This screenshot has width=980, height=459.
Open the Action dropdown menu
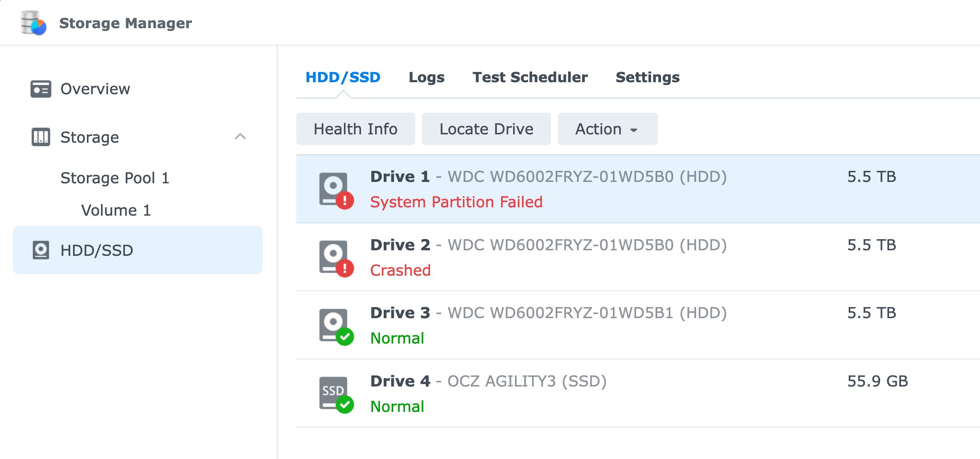click(x=606, y=129)
